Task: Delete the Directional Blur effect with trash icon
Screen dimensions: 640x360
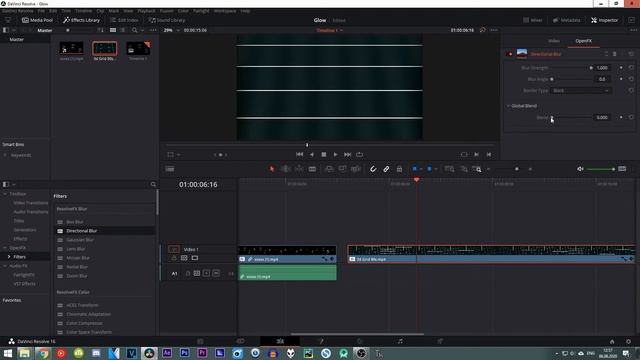Action: (x=615, y=54)
